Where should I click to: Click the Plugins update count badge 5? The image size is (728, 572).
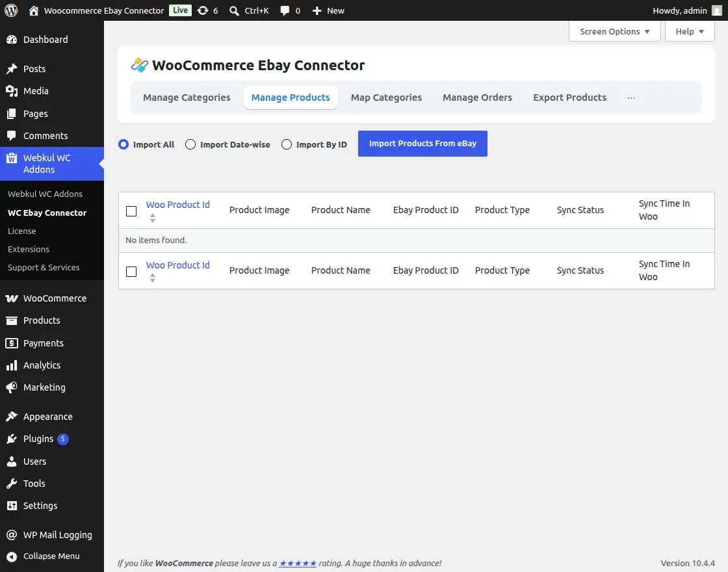62,439
